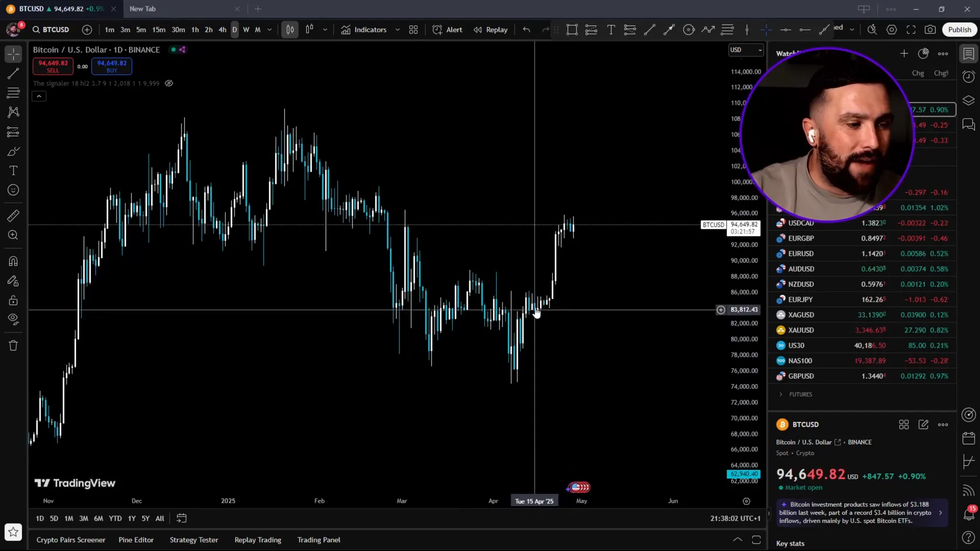
Task: Open the emoji icons tool
Action: (x=13, y=190)
